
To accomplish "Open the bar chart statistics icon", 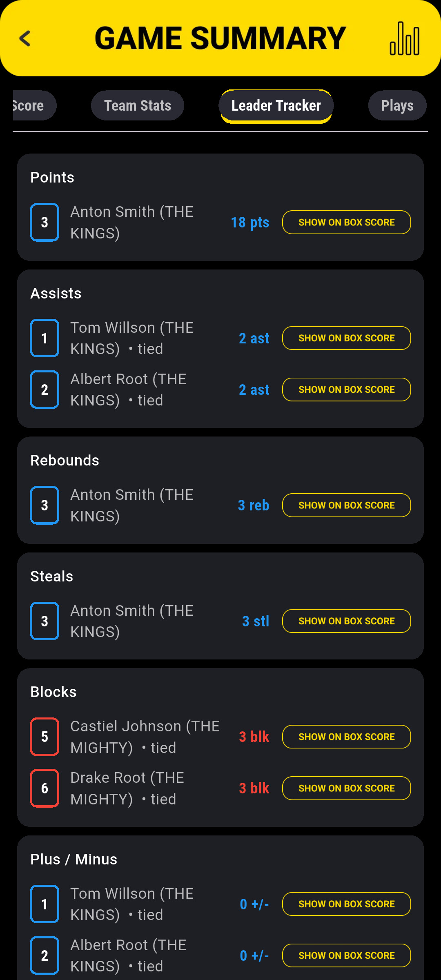I will pyautogui.click(x=404, y=39).
